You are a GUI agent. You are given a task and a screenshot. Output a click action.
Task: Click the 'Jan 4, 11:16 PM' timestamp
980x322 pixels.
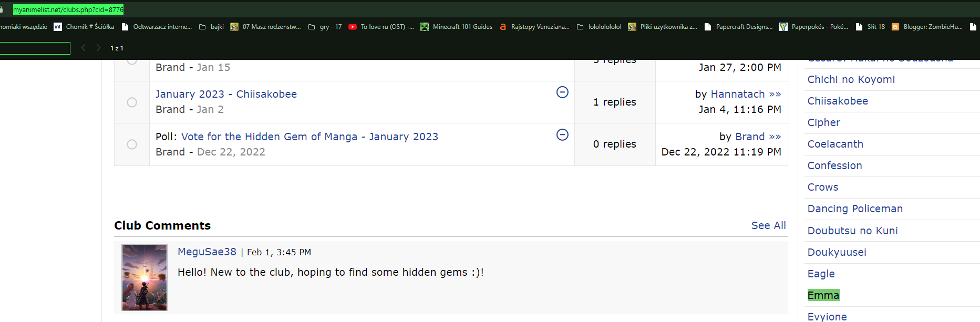click(x=740, y=109)
